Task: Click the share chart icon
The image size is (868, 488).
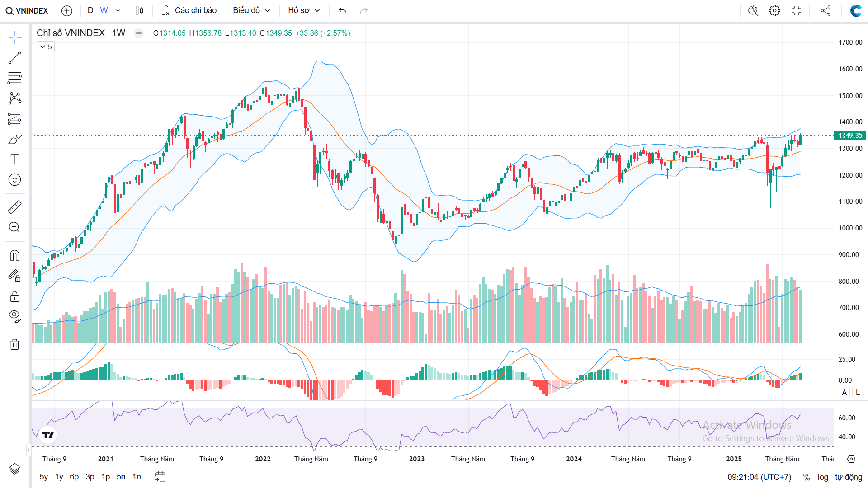Action: 826,10
